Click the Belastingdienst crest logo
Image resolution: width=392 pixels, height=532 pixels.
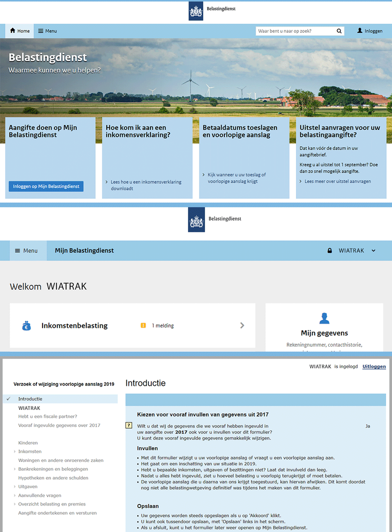pos(196,11)
